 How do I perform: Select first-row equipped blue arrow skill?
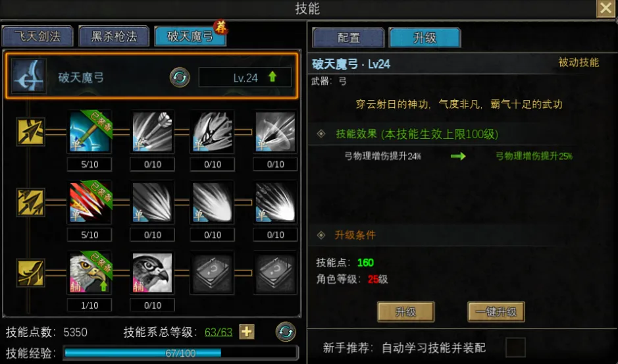[90, 132]
